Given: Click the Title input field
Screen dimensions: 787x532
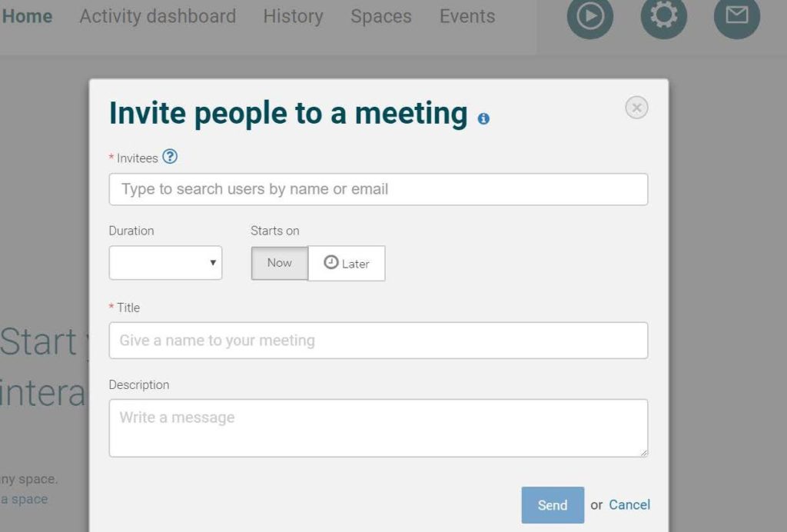Looking at the screenshot, I should [378, 341].
